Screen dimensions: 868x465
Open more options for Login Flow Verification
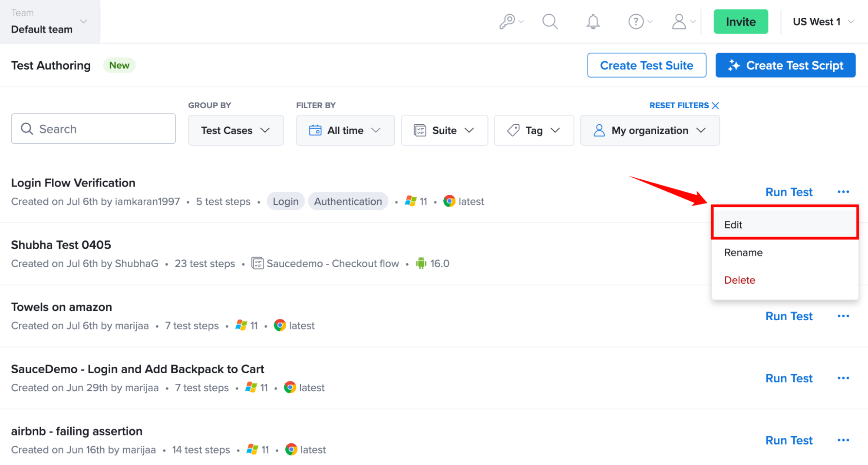[843, 192]
